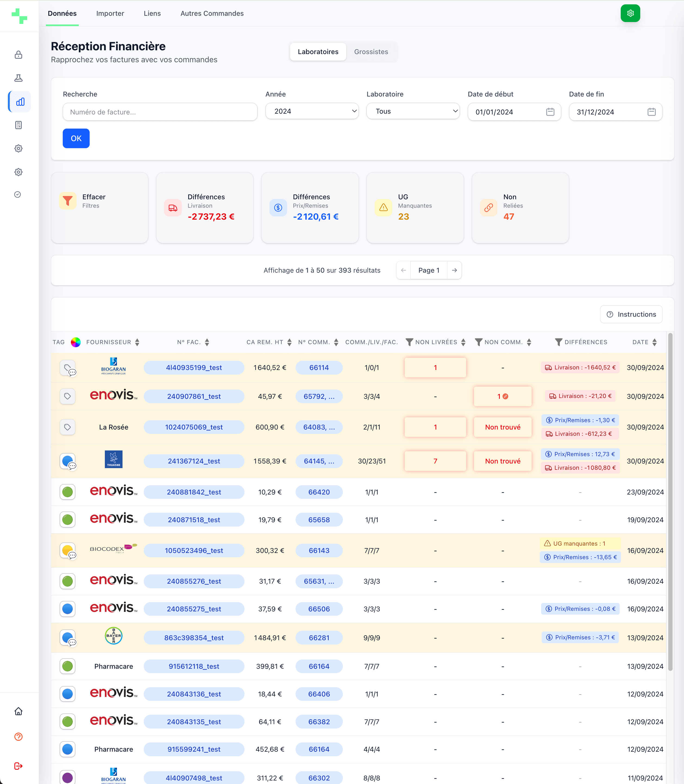Open the flask icon in sidebar
This screenshot has height=784, width=684.
[x=18, y=78]
